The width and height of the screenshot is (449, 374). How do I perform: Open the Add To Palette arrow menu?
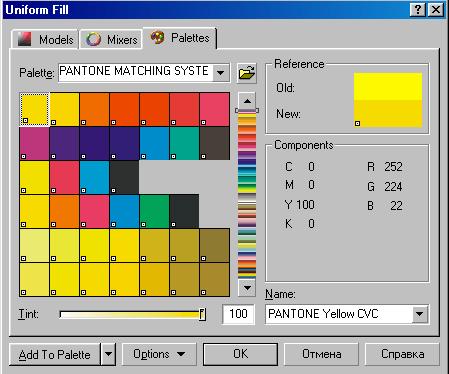tap(108, 354)
